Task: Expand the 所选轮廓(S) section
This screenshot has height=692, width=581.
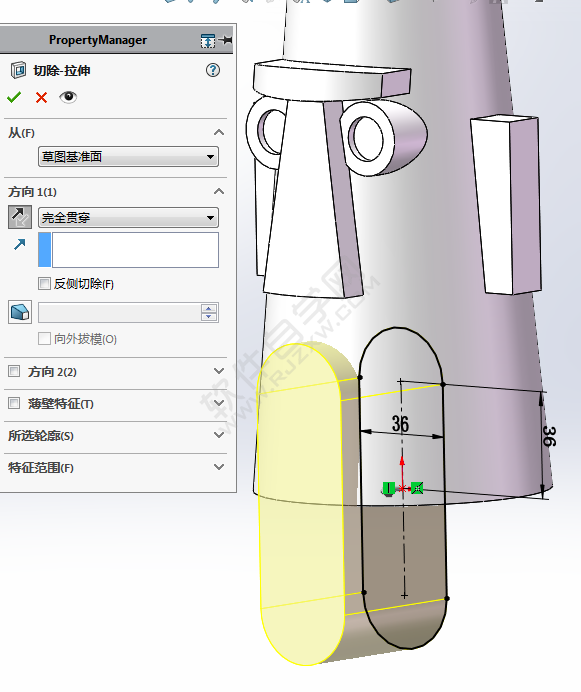Action: (x=219, y=435)
